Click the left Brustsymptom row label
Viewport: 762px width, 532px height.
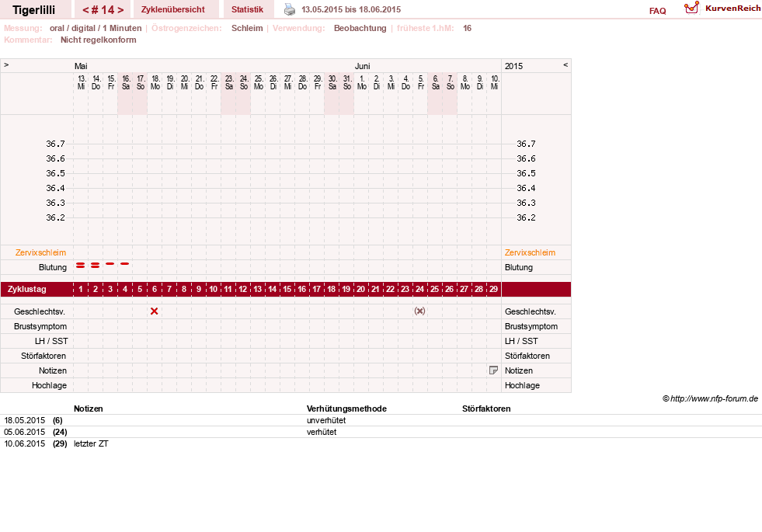[x=40, y=326]
